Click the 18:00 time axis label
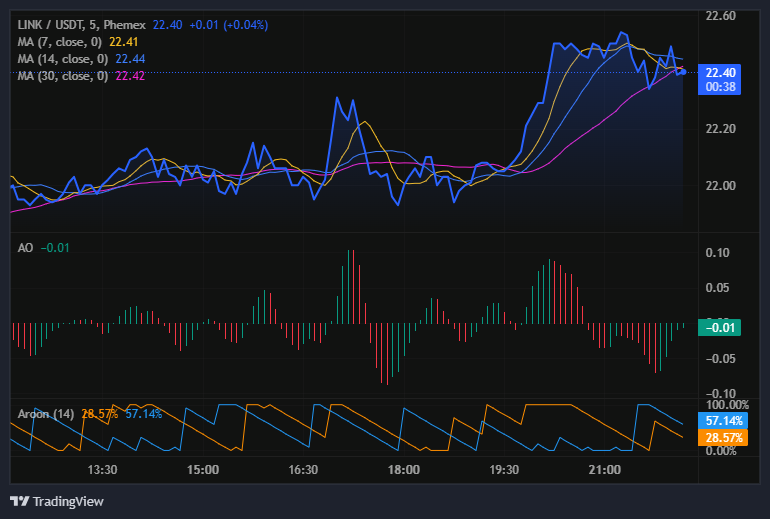 tap(404, 470)
